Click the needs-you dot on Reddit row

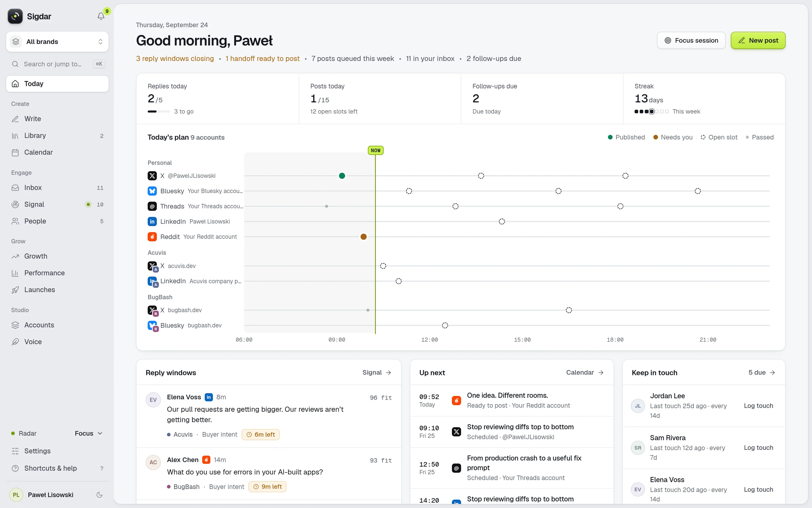click(363, 237)
